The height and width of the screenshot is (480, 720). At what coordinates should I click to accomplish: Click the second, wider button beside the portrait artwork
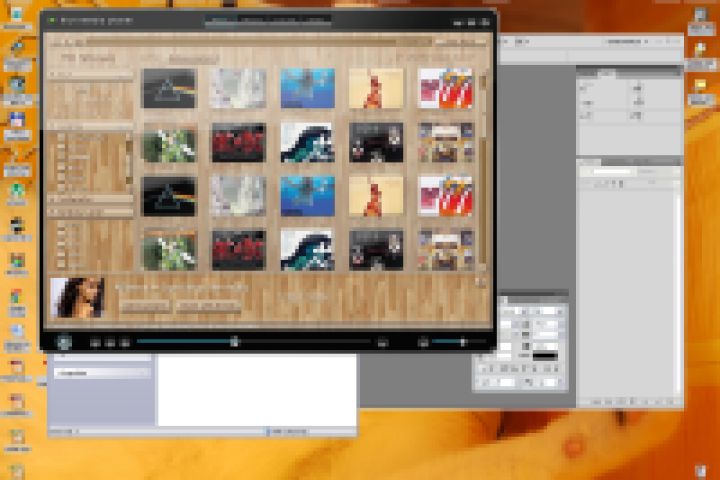pyautogui.click(x=208, y=306)
